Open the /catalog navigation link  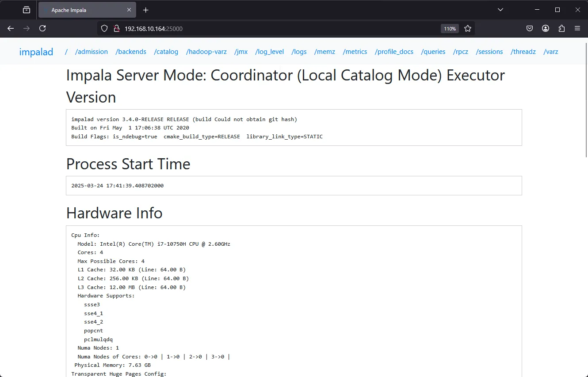[166, 52]
